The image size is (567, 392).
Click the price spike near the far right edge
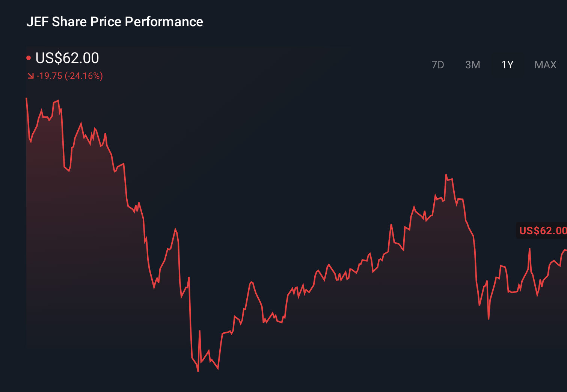pyautogui.click(x=530, y=248)
